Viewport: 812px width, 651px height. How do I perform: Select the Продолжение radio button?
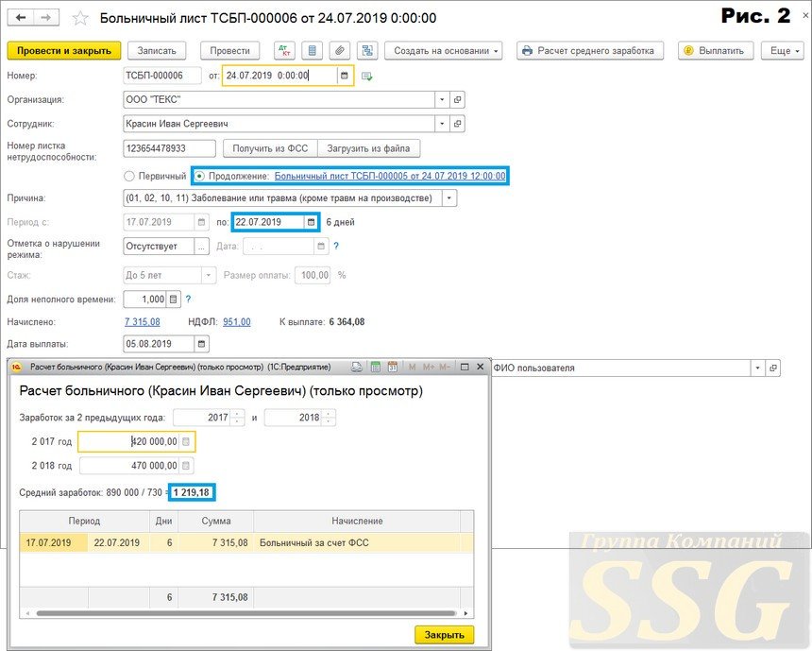(x=199, y=176)
